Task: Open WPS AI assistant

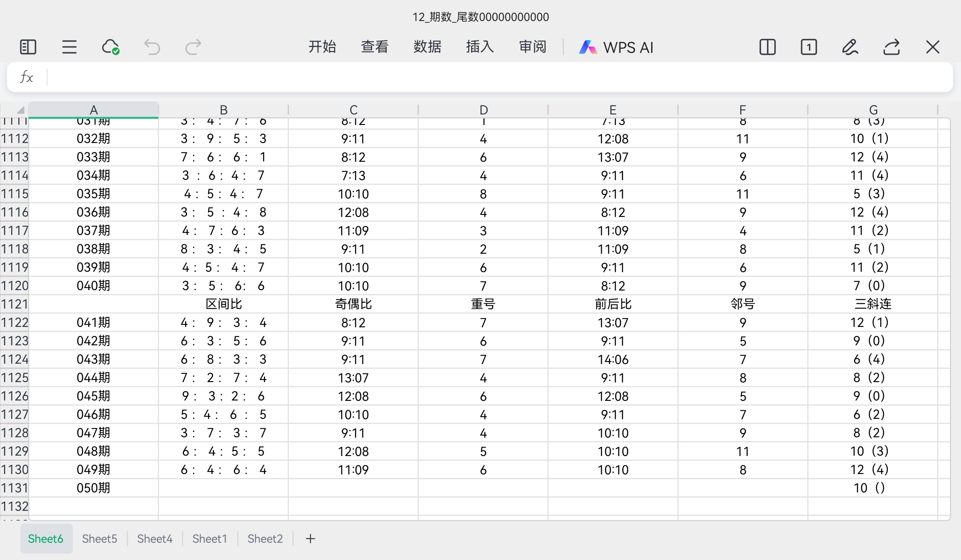Action: tap(616, 47)
